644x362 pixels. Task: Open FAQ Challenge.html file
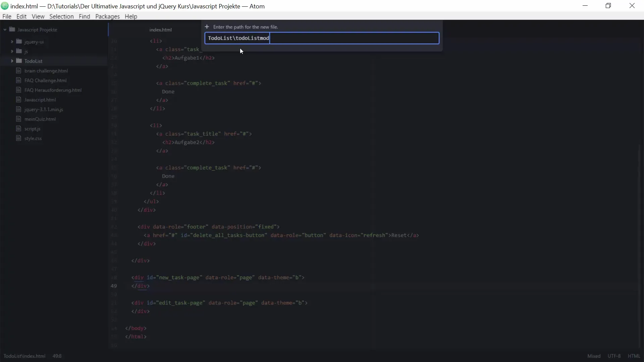point(45,80)
